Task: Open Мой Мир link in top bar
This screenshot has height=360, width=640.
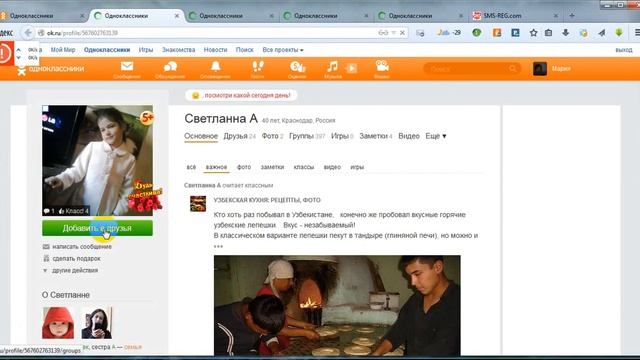Action: point(63,50)
